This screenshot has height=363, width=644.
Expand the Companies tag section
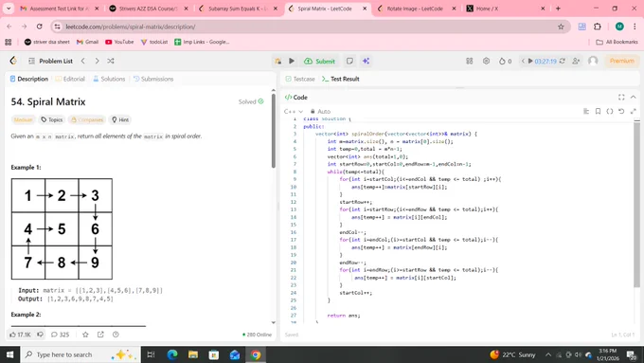click(x=87, y=119)
